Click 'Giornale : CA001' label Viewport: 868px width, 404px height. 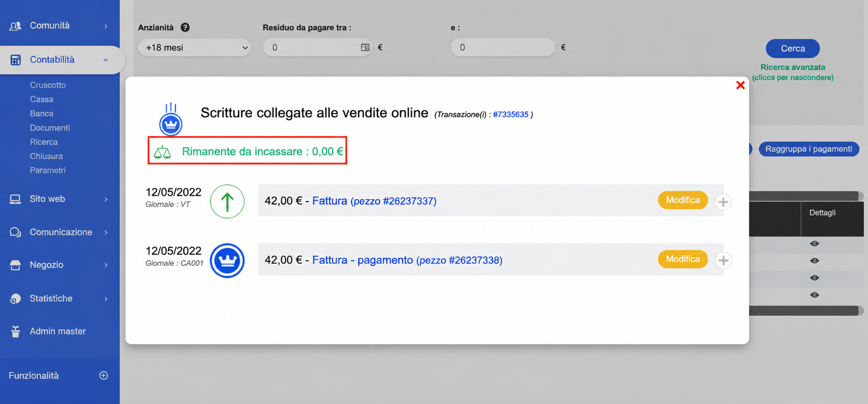[x=174, y=263]
